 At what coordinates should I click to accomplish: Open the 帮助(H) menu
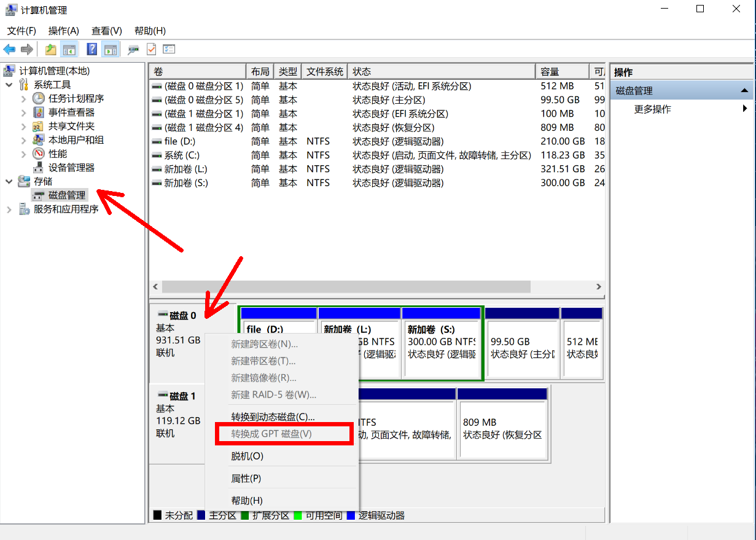(150, 31)
